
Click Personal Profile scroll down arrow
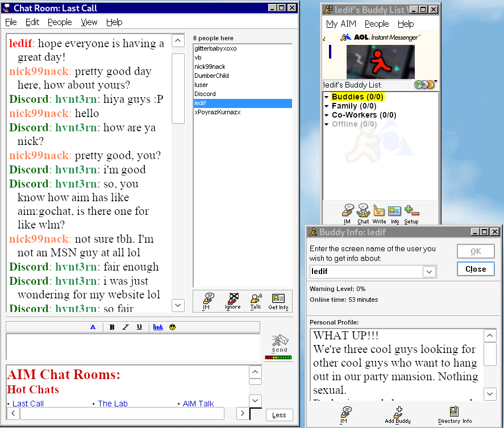pyautogui.click(x=490, y=394)
